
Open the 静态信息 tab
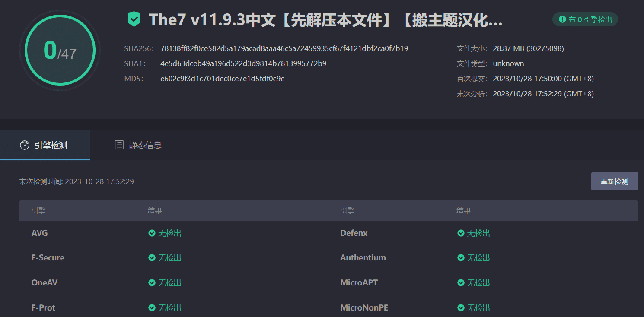click(138, 145)
